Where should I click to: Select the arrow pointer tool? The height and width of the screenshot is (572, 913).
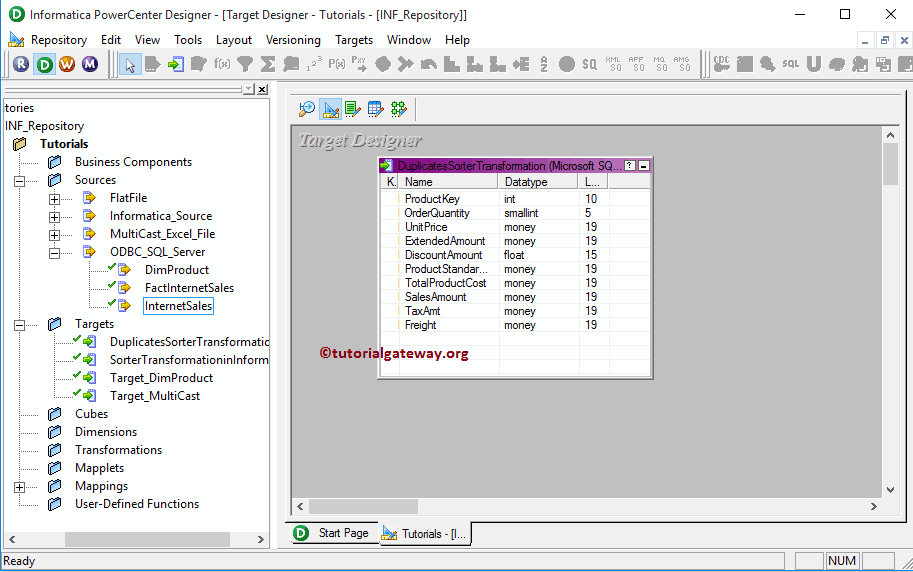(x=130, y=64)
